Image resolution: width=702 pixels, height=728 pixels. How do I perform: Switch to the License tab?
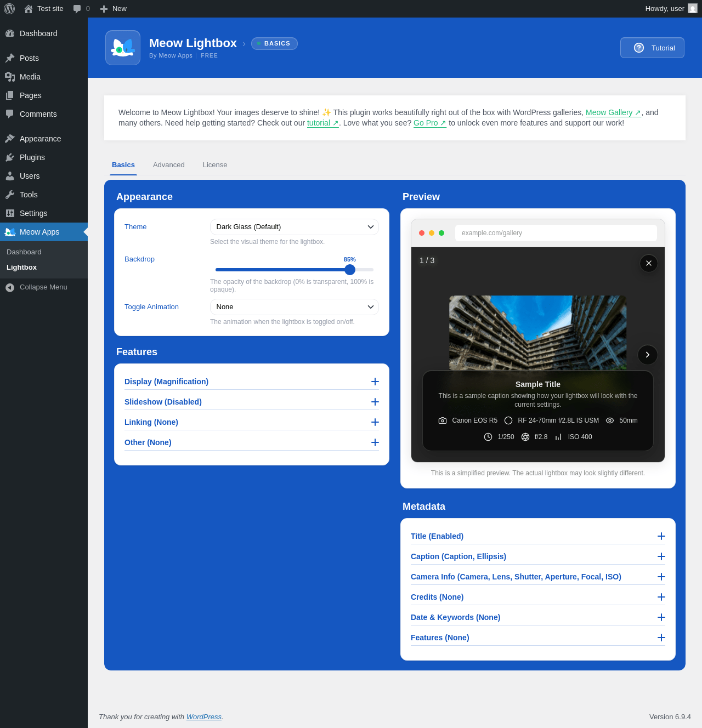point(215,165)
